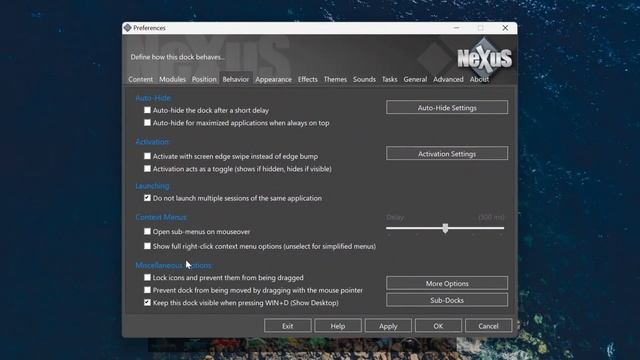Cancel the Preferences dialog

click(x=488, y=326)
